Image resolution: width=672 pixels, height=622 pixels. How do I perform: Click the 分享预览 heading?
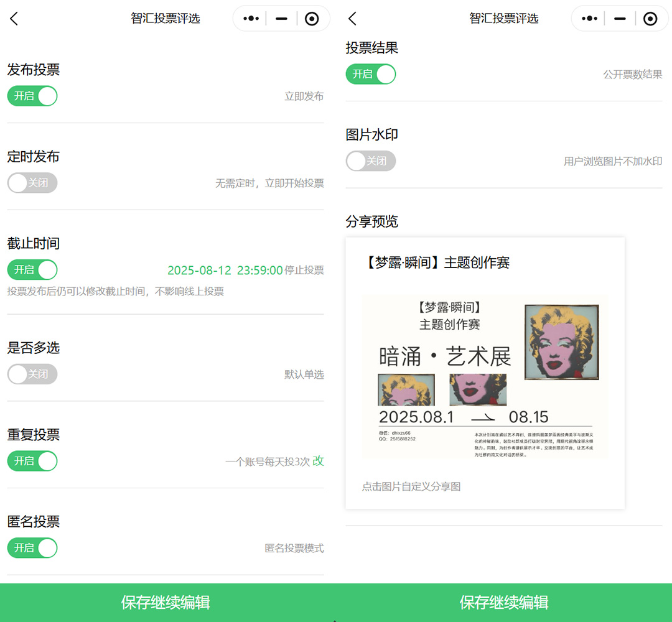372,221
